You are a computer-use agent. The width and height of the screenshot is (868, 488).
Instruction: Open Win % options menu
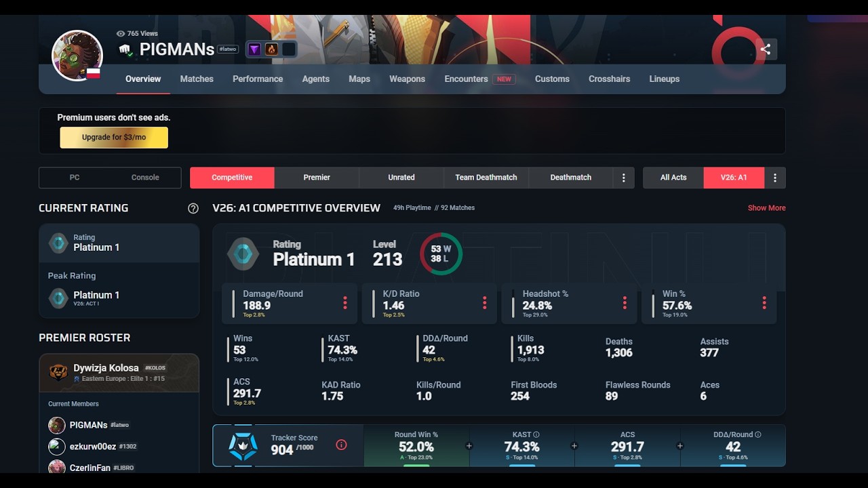click(x=764, y=303)
